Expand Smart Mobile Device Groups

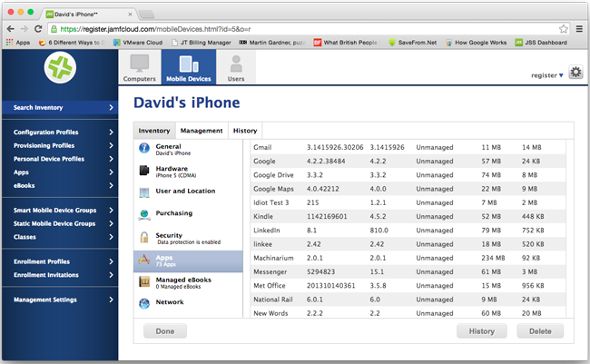click(60, 210)
